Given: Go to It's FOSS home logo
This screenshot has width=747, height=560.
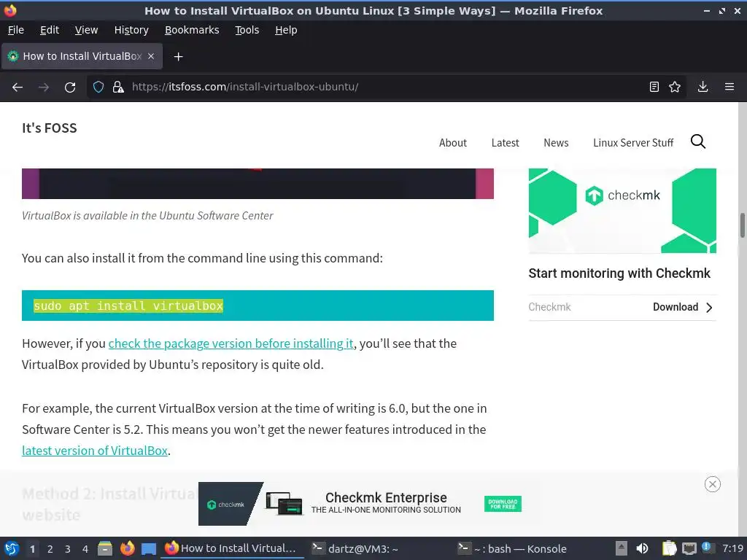Looking at the screenshot, I should pos(49,128).
